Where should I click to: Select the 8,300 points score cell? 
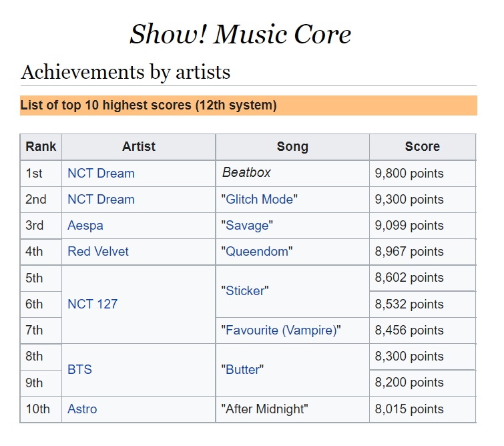click(423, 357)
